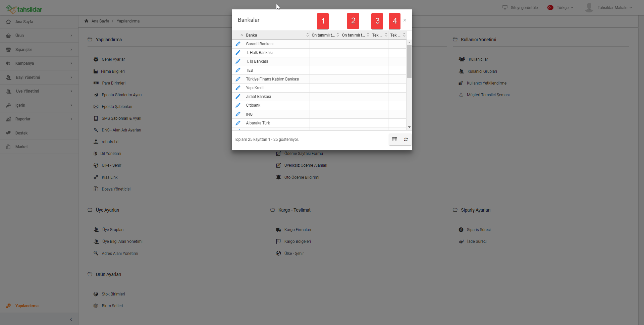Sort by the Banka column header

tap(277, 35)
